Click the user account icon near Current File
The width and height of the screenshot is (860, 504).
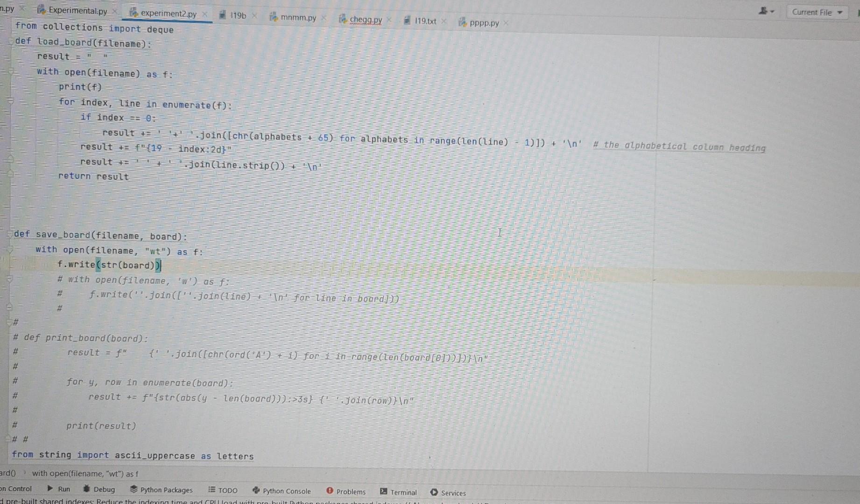tap(764, 10)
